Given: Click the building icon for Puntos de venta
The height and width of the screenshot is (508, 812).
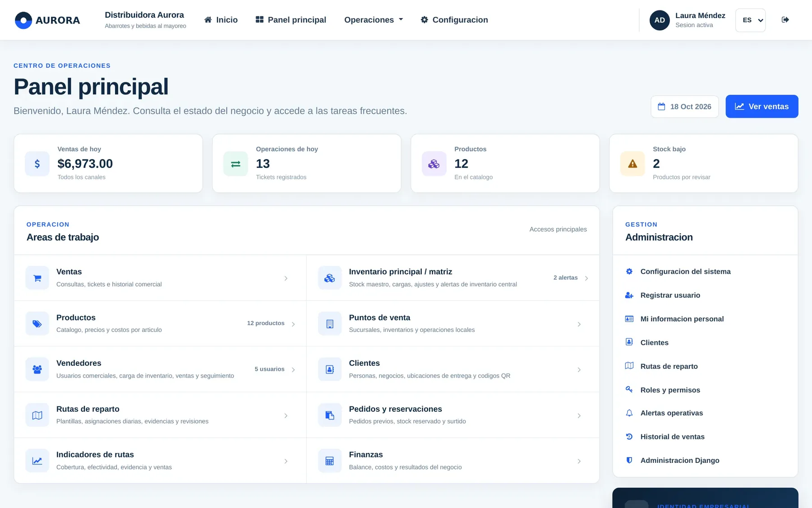Looking at the screenshot, I should point(330,324).
